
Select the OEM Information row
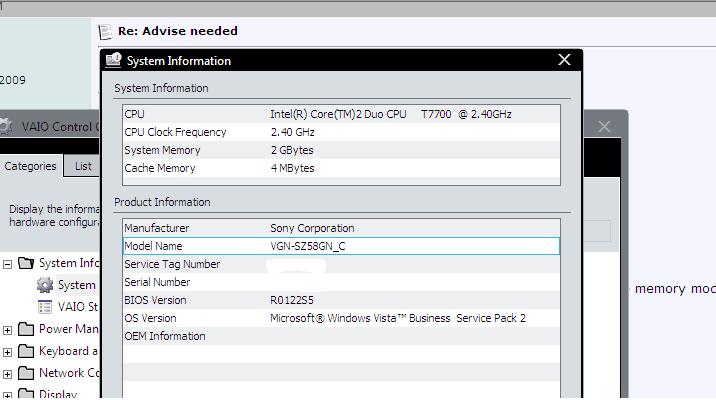pyautogui.click(x=341, y=336)
